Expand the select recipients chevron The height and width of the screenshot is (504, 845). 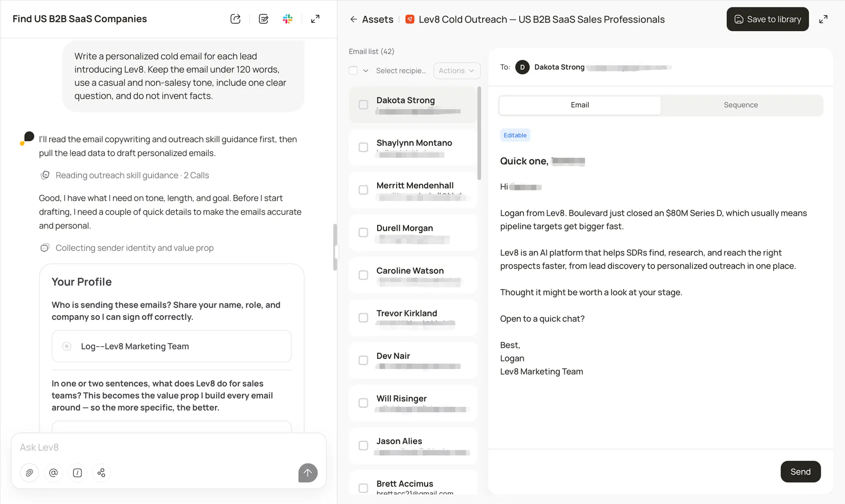point(365,71)
